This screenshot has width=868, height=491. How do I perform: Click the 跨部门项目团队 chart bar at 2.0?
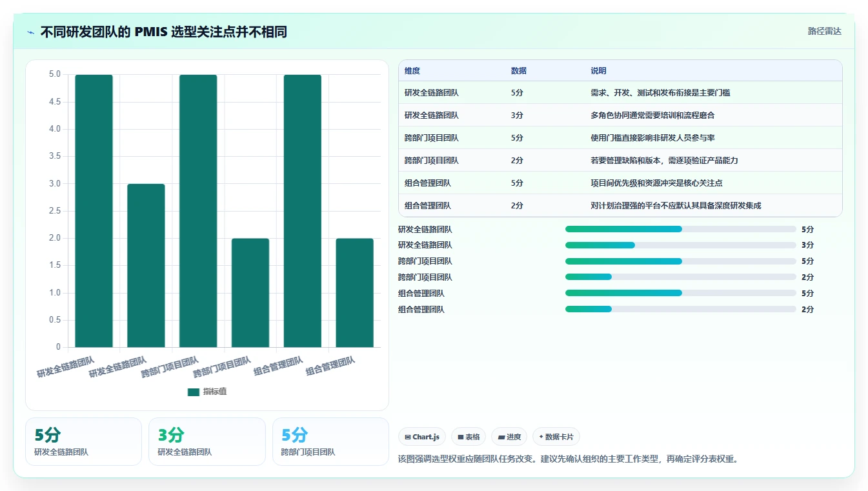point(250,293)
